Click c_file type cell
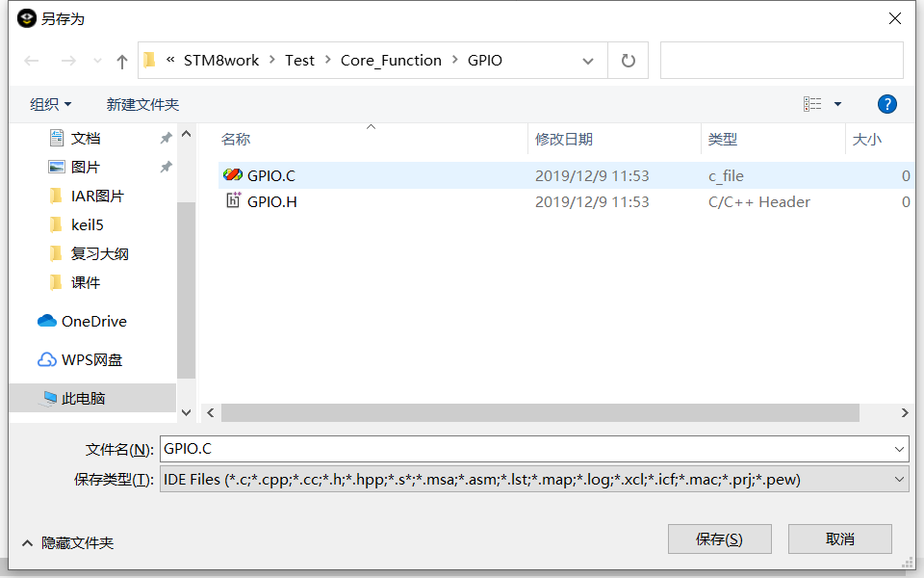924x578 pixels. coord(726,175)
